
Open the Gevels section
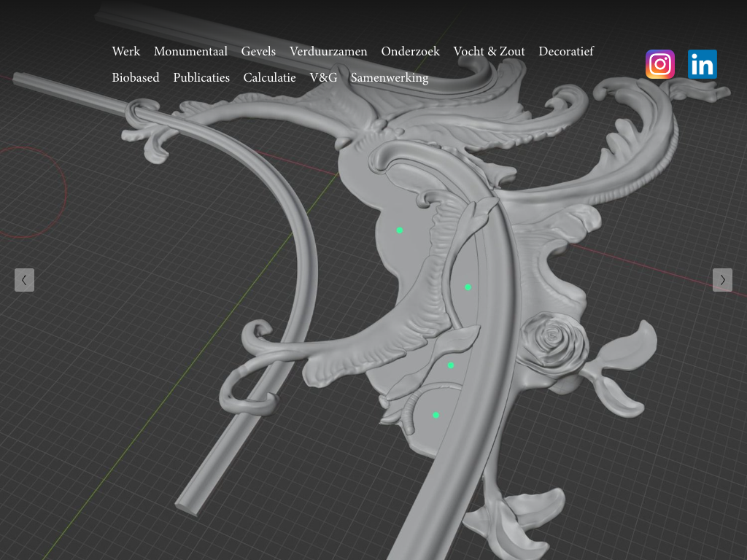point(258,51)
